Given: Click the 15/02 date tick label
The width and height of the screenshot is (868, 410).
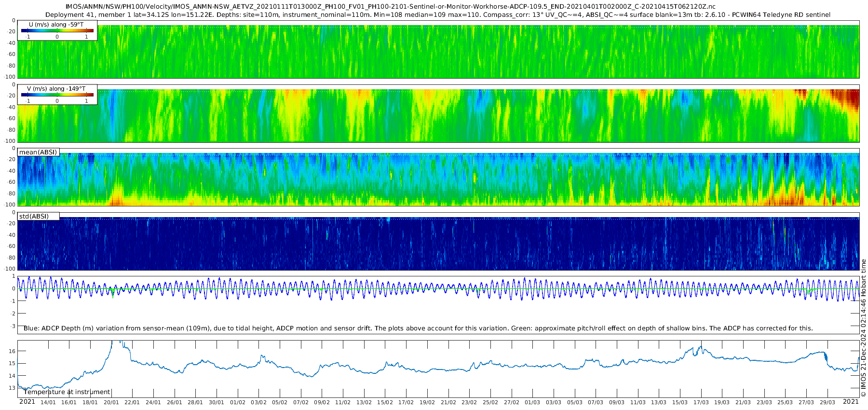Looking at the screenshot, I should (385, 402).
